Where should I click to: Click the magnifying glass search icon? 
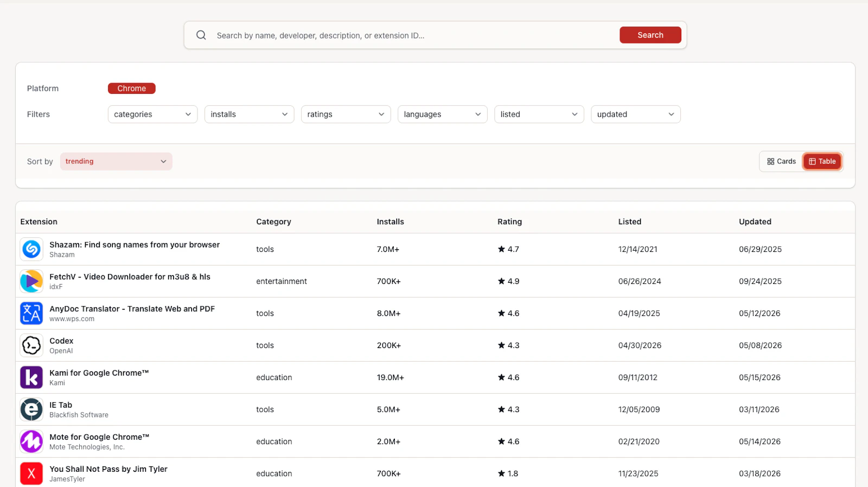[x=201, y=35]
